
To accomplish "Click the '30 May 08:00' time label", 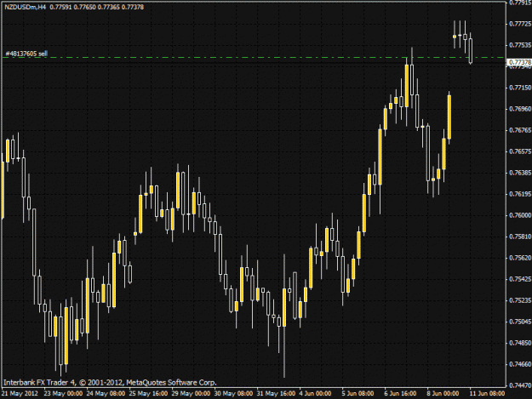I will pos(233,393).
